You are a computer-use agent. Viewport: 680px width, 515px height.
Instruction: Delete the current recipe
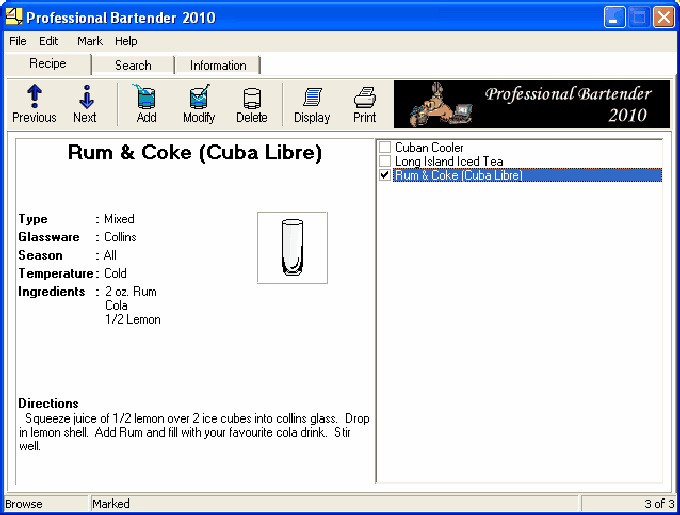252,104
